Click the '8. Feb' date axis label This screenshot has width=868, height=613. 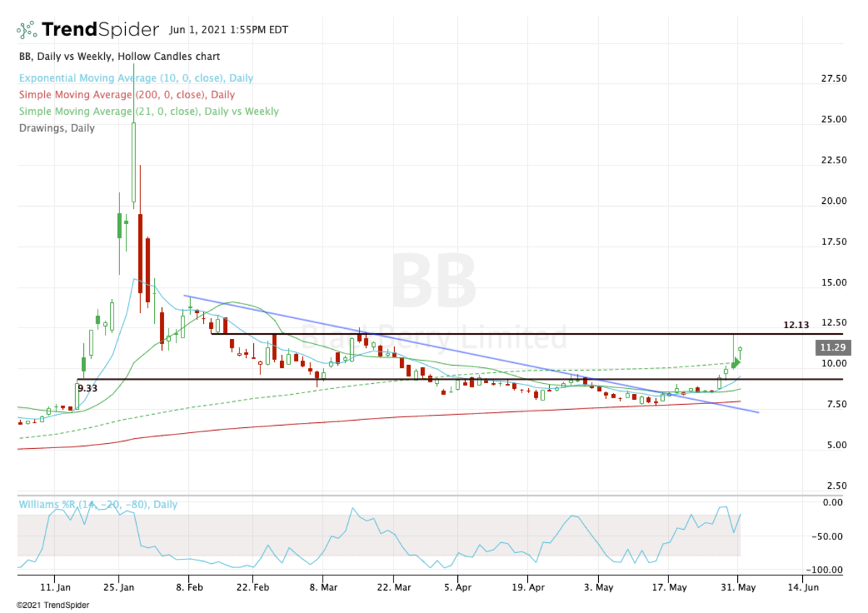point(188,588)
